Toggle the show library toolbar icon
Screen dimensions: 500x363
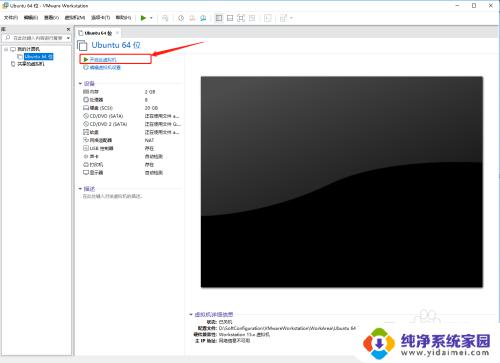click(x=219, y=18)
